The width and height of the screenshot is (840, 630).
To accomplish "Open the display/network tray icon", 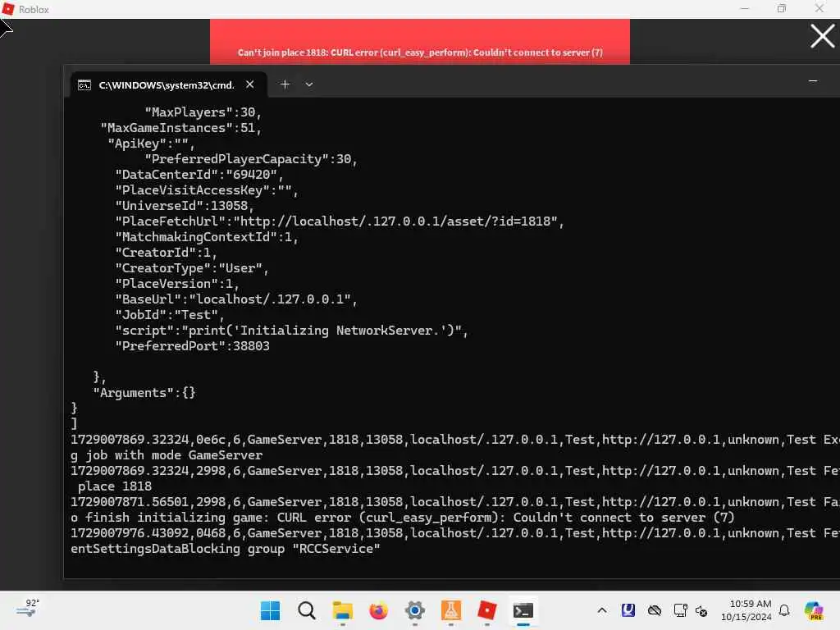I will coord(680,610).
